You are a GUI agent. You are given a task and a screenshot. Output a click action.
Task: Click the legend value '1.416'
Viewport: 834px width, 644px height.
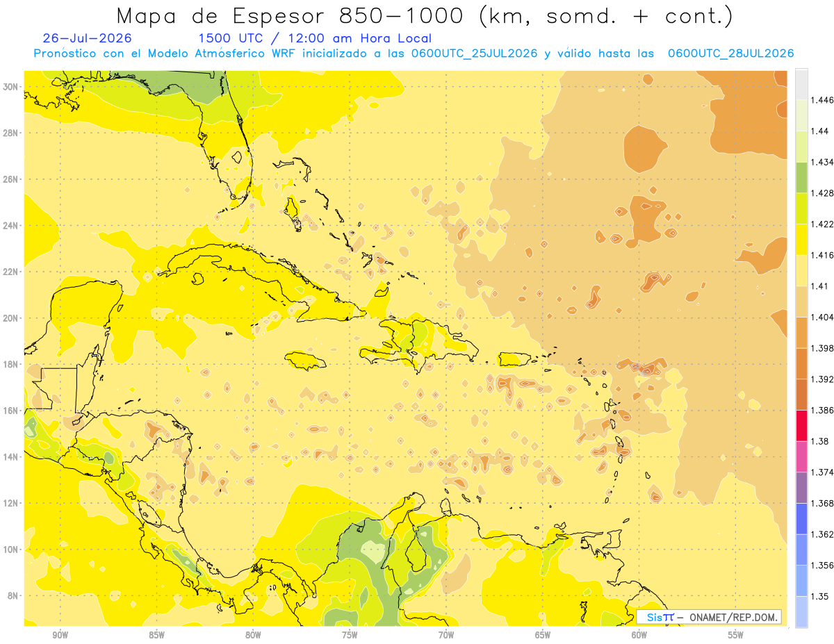tap(822, 255)
